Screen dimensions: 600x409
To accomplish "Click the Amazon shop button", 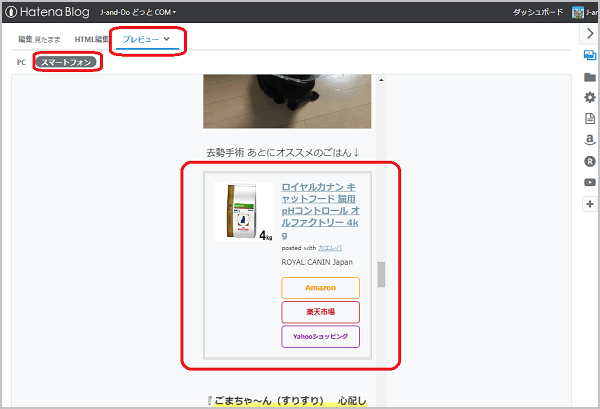I will coord(320,288).
